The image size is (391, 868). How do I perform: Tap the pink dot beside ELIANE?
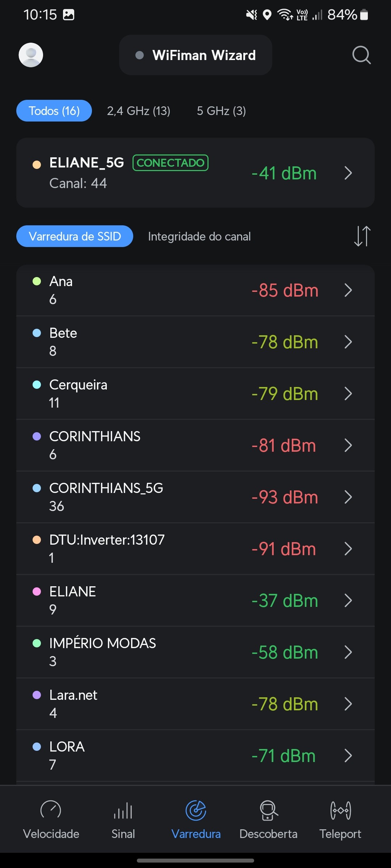pos(37,591)
